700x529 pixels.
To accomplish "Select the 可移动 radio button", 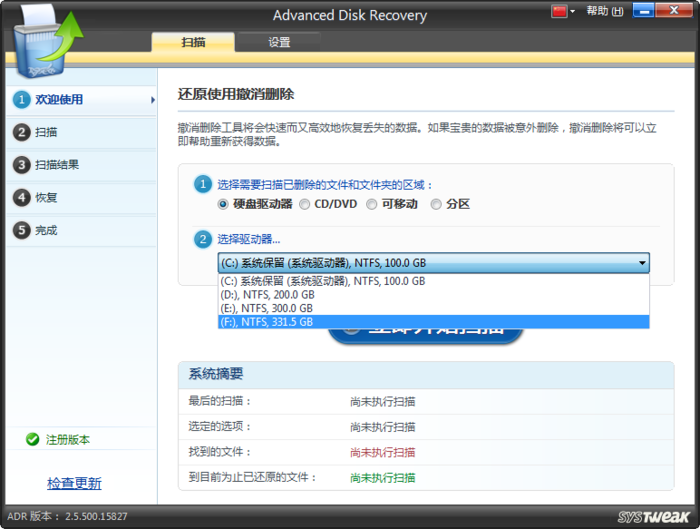I will point(371,204).
